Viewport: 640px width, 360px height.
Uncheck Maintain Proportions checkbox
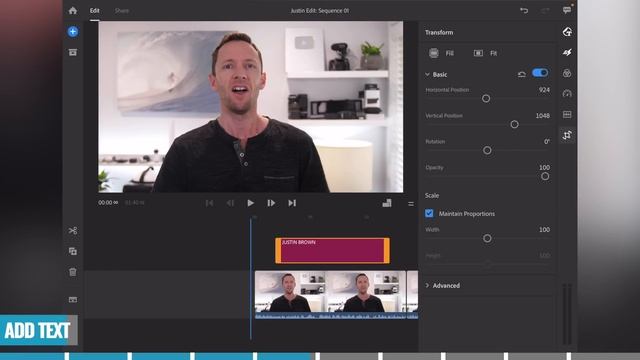(429, 213)
